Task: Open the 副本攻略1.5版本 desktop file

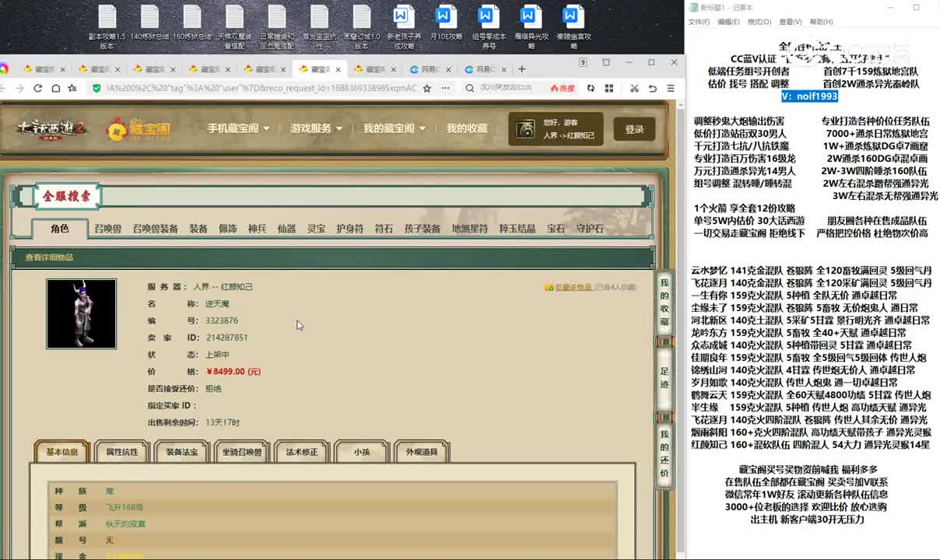Action: pos(107,26)
